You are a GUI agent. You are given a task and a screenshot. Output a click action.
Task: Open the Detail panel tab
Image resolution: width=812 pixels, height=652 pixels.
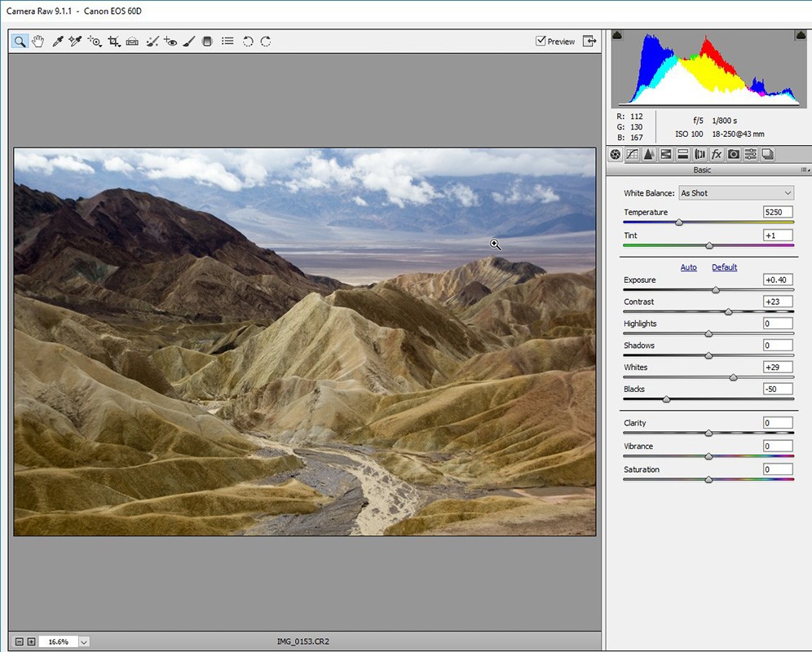tap(649, 154)
